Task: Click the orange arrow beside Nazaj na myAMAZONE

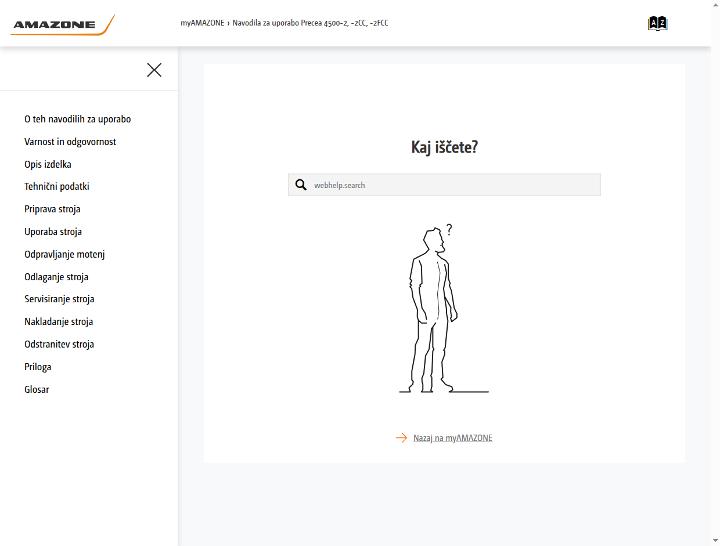Action: pyautogui.click(x=401, y=438)
